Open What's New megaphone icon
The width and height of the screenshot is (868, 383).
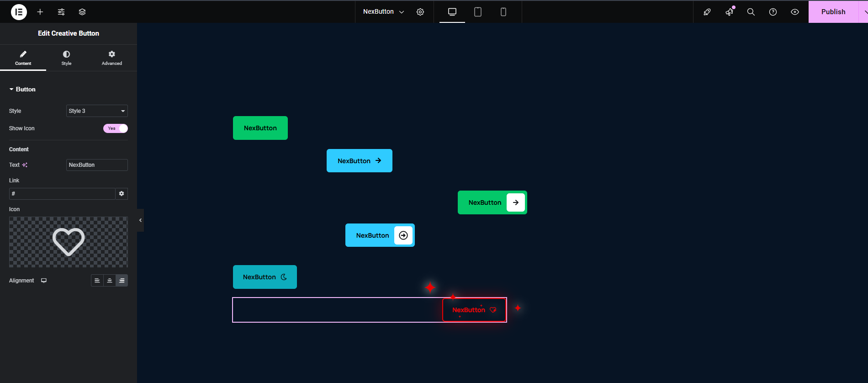tap(729, 12)
